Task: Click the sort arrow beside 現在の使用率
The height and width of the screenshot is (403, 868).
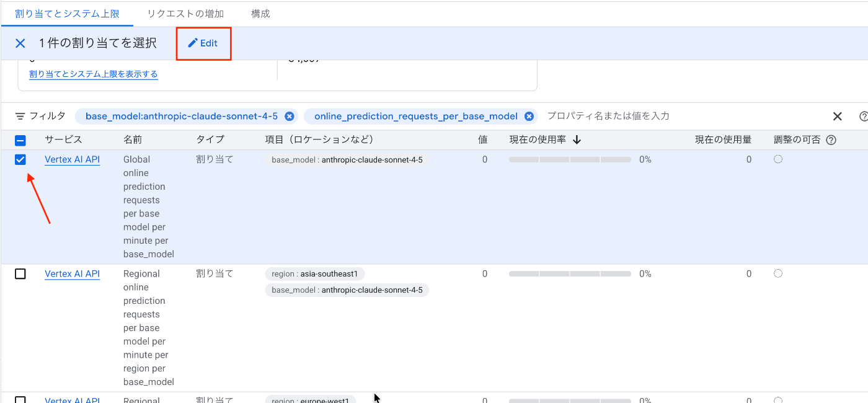Action: [x=577, y=140]
